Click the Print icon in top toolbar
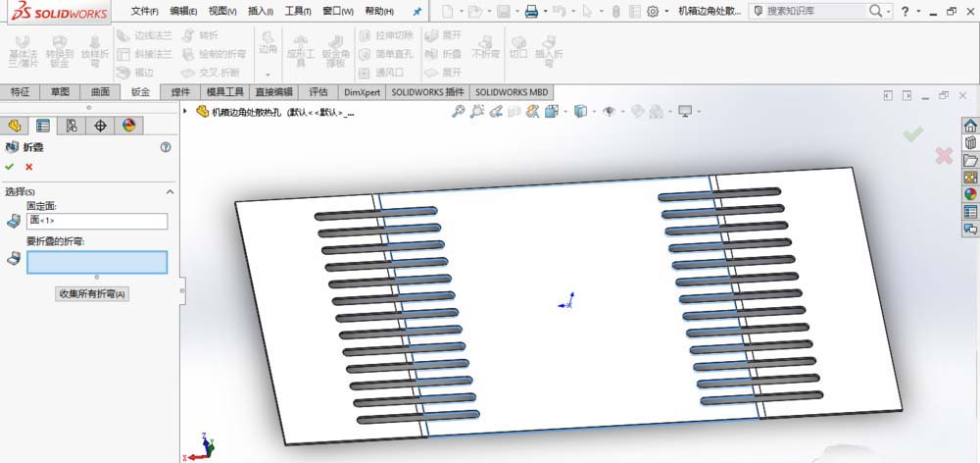This screenshot has width=980, height=463. point(530,12)
